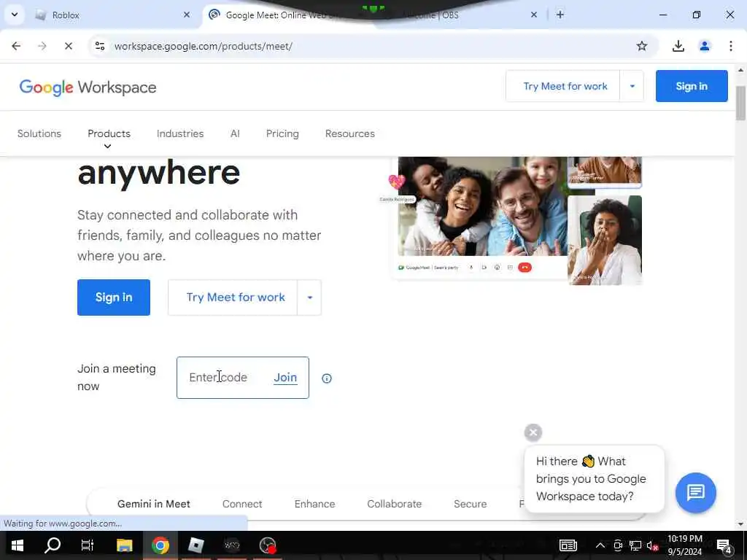Click the blue Sign in button in hero

pyautogui.click(x=113, y=297)
